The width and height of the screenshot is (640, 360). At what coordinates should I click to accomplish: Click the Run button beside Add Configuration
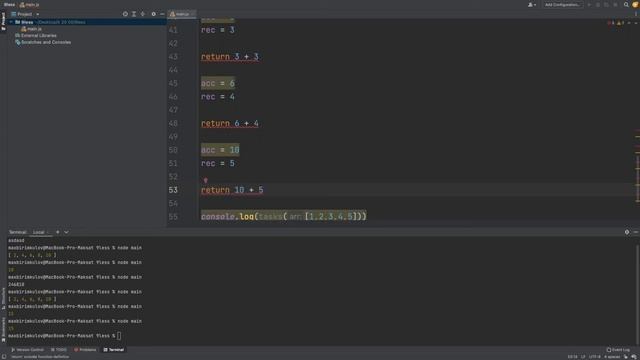(589, 4)
